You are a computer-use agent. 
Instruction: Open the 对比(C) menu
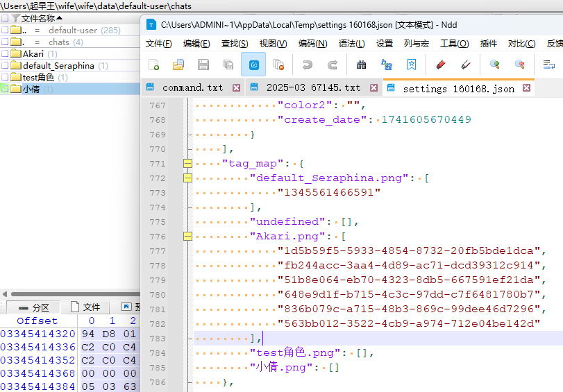point(522,44)
